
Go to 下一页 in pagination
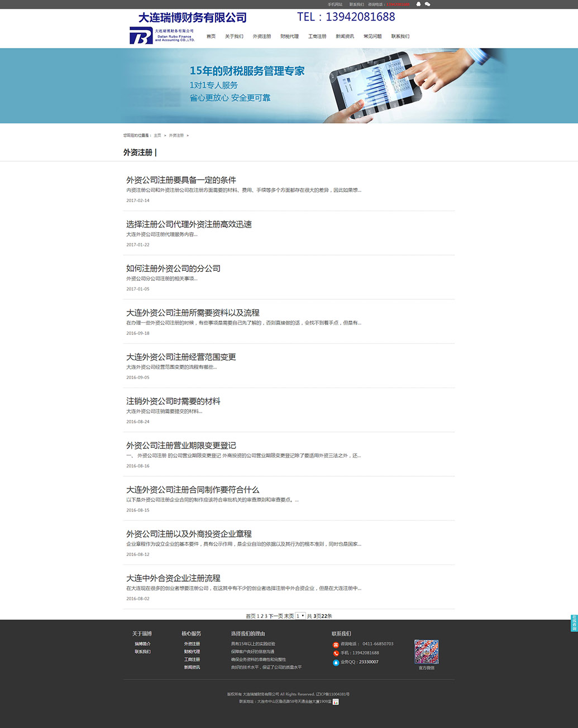276,616
